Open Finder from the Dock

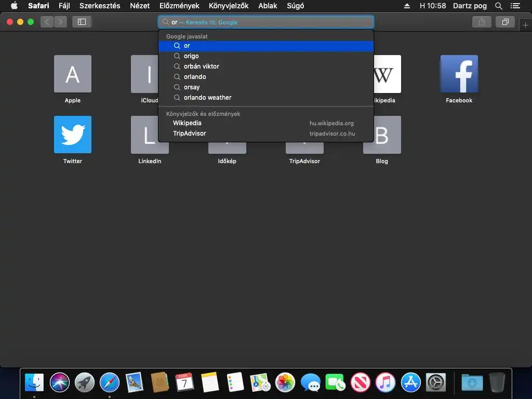tap(34, 382)
